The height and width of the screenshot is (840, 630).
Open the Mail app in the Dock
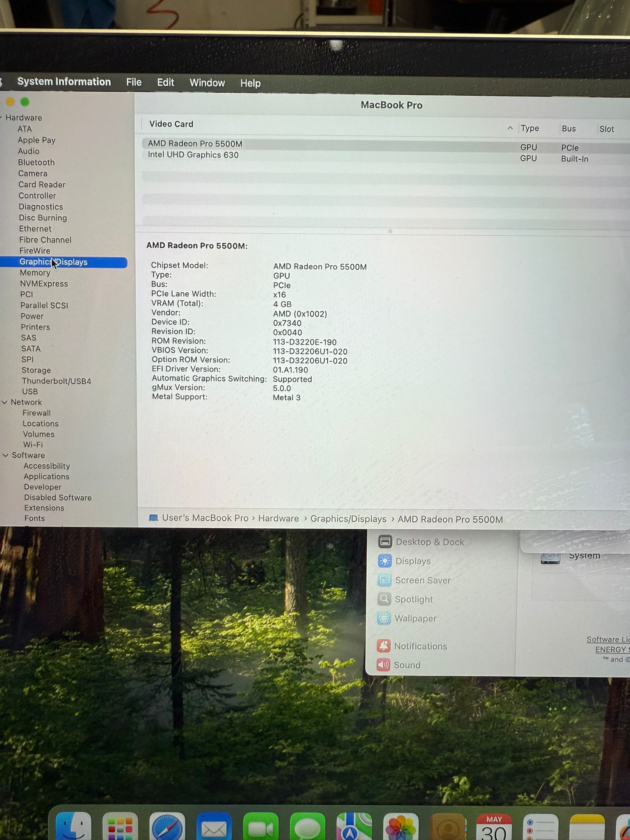point(214,826)
